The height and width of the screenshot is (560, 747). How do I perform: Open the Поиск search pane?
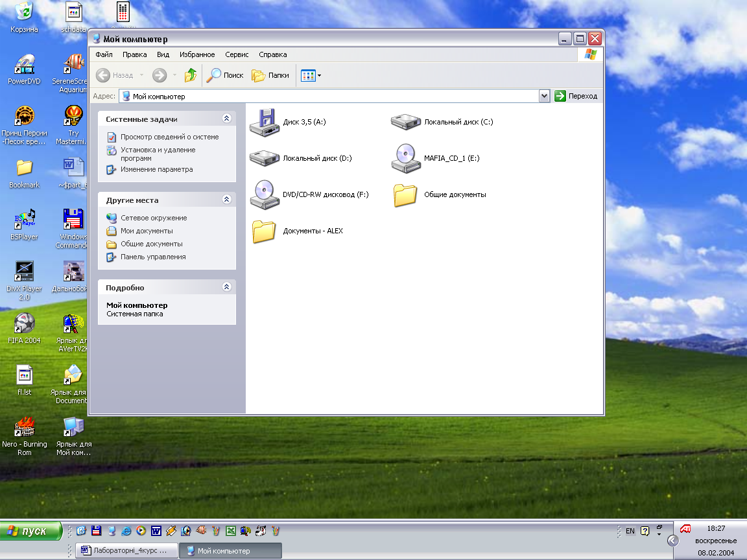click(x=225, y=75)
